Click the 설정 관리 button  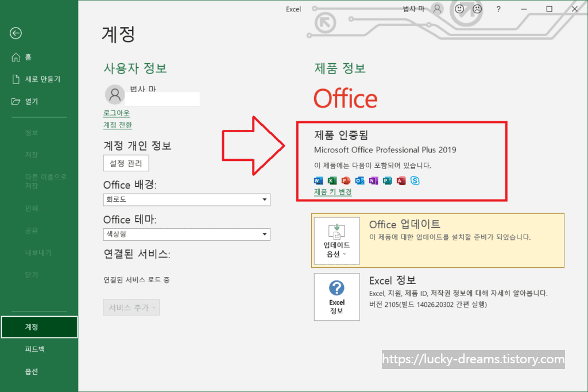[126, 163]
